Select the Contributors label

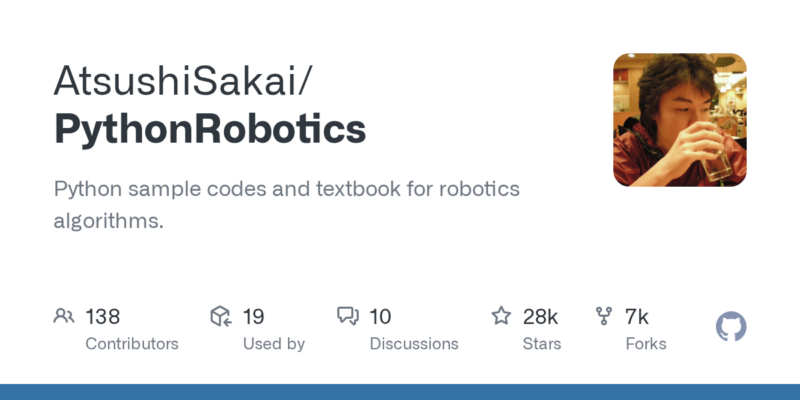pos(132,343)
